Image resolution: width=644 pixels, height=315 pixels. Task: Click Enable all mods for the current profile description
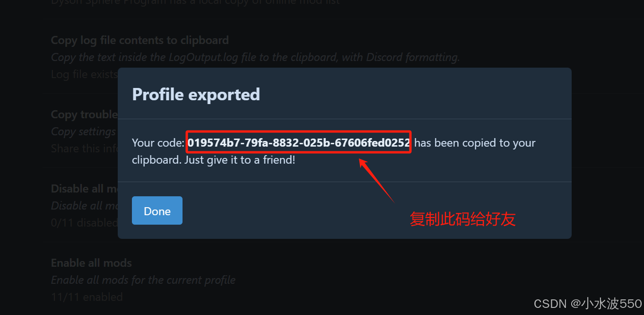point(143,280)
